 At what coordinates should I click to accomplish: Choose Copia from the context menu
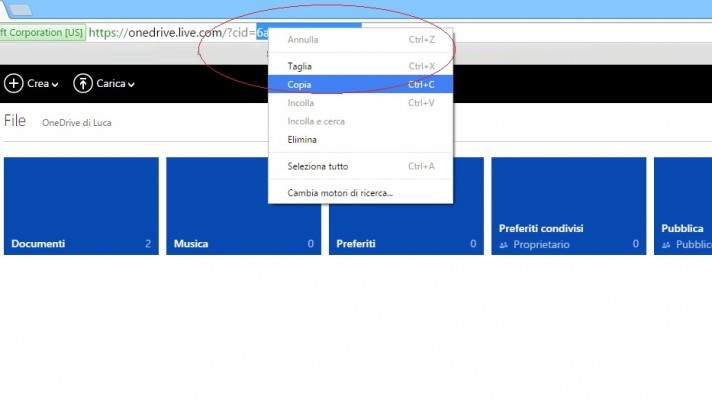[x=361, y=84]
